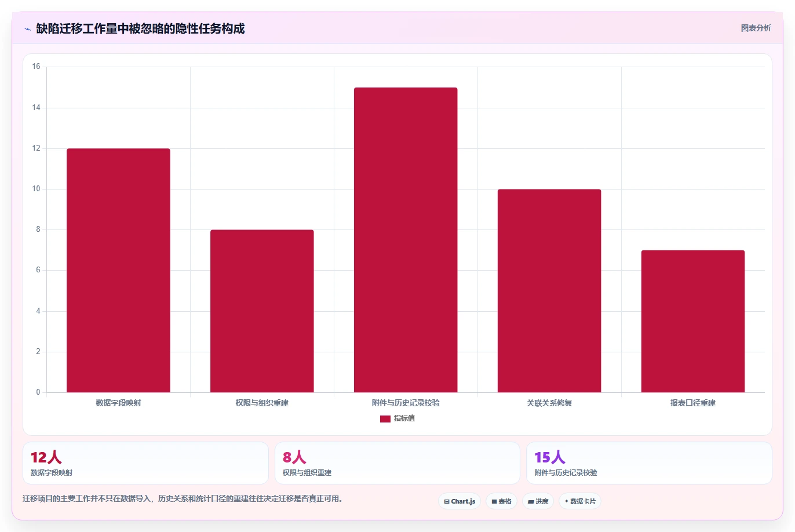Image resolution: width=795 pixels, height=532 pixels.
Task: Click x-axis label 报表口径重建
Action: click(693, 403)
